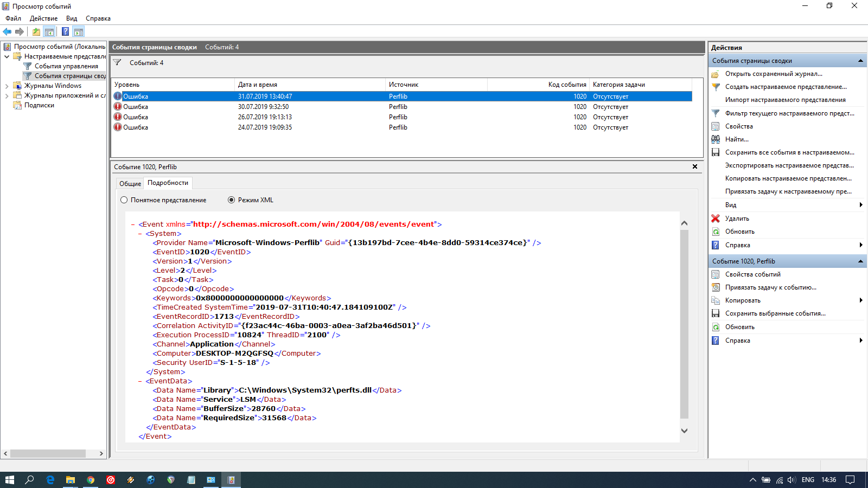Click the binoculars icon next to Найти
The width and height of the screenshot is (868, 488).
pos(716,139)
